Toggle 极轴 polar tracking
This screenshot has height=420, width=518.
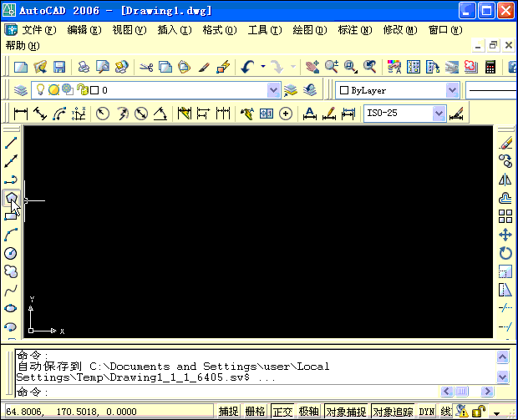pos(309,412)
